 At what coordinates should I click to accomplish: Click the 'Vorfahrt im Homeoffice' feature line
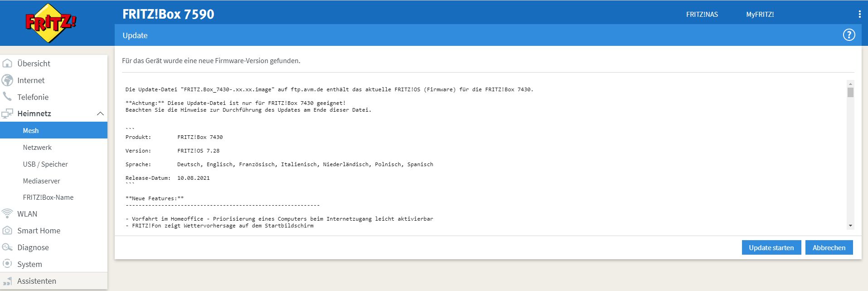[x=279, y=219]
